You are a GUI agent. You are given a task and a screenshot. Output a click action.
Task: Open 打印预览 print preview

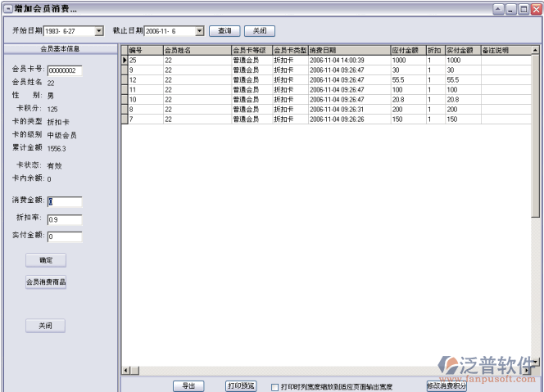[x=241, y=385]
